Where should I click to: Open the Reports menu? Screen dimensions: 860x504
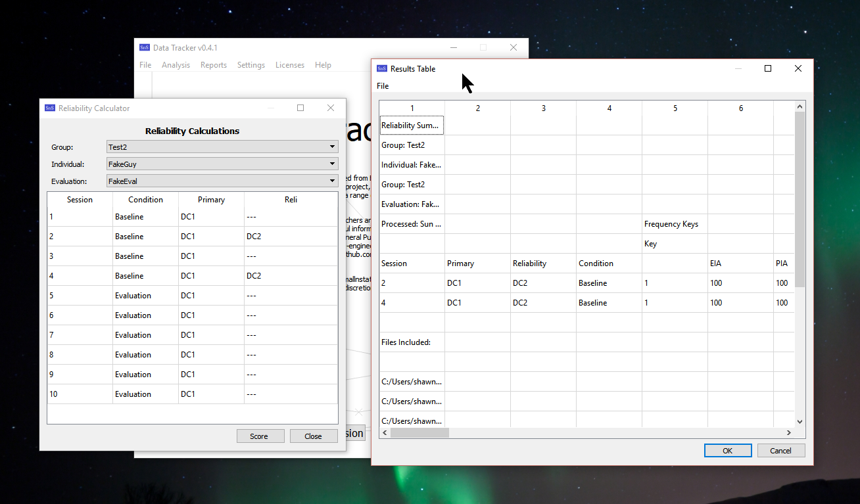(x=214, y=65)
